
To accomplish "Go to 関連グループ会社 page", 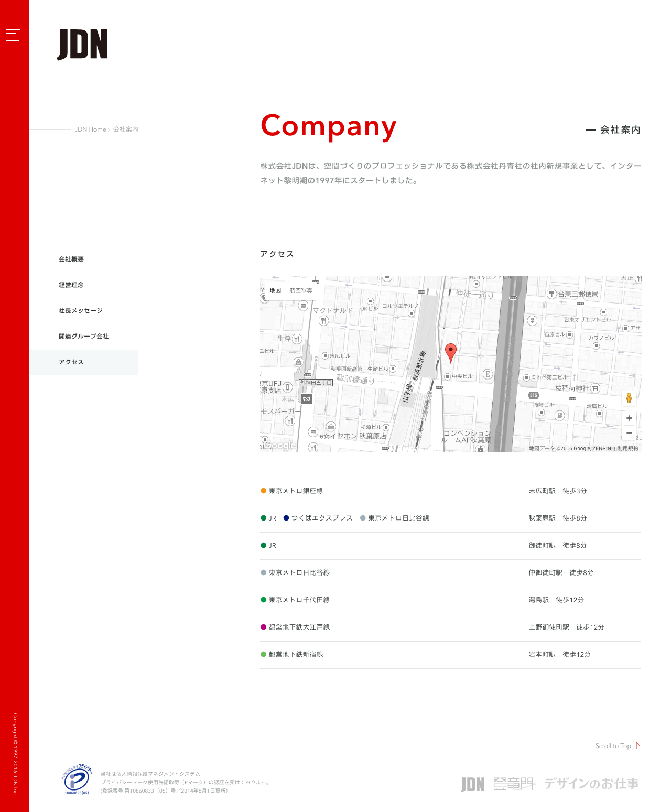I will pyautogui.click(x=84, y=337).
